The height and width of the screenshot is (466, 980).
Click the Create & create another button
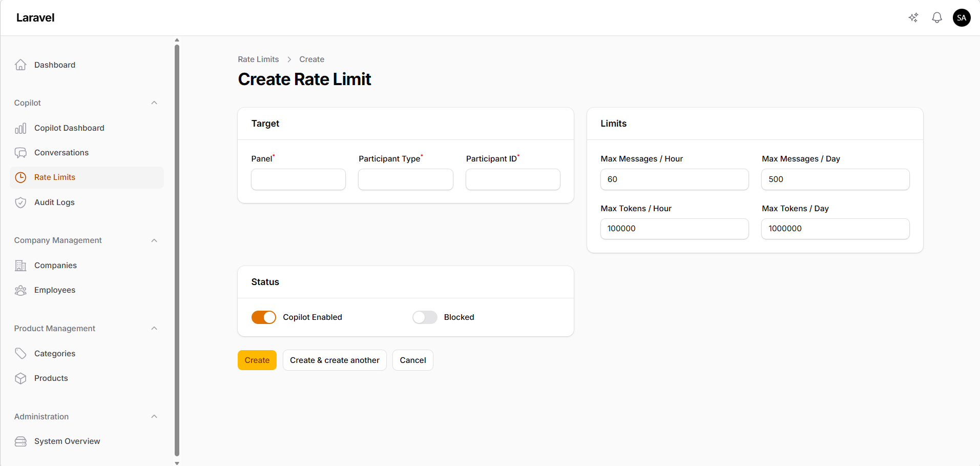pos(334,360)
